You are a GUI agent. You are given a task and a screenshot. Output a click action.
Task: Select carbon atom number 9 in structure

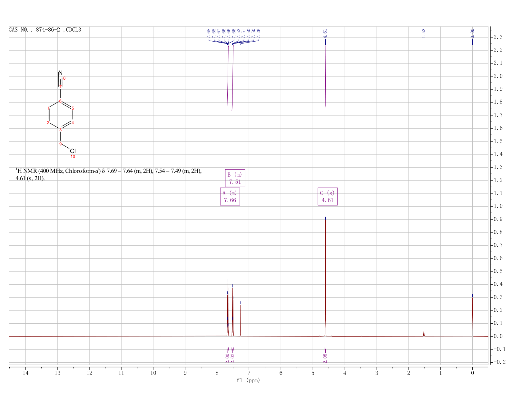[60, 144]
